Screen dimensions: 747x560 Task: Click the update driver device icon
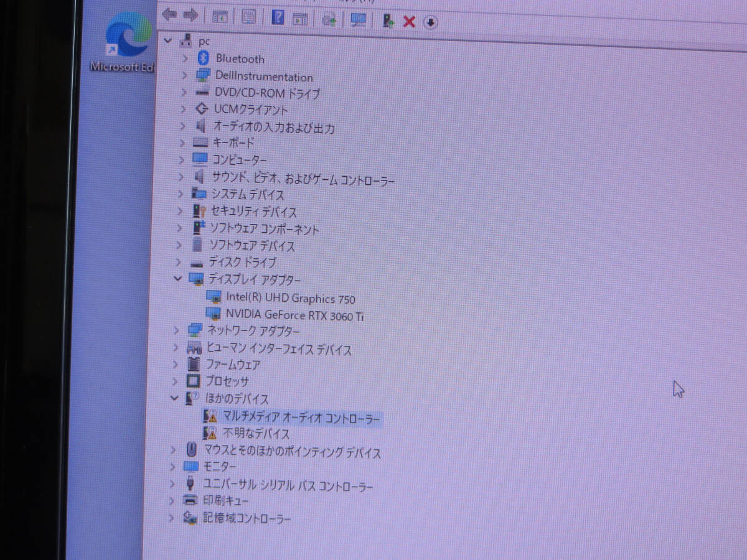pos(388,21)
